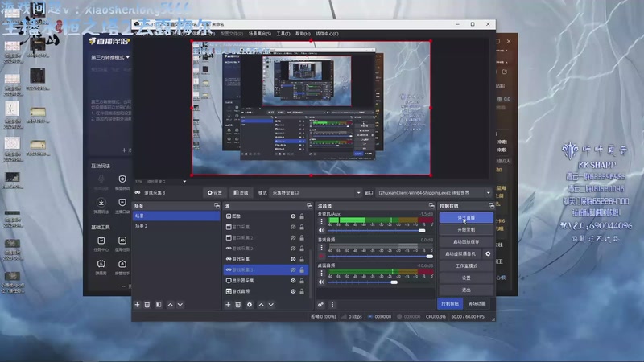644x362 pixels.
Task: Open the 模式 capture mode dropdown
Action: [x=316, y=192]
